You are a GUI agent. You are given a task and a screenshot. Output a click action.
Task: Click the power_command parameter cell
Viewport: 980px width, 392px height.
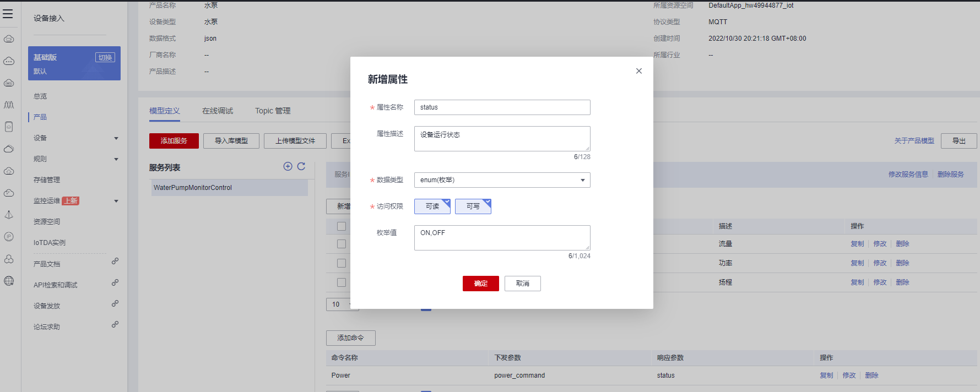[519, 375]
